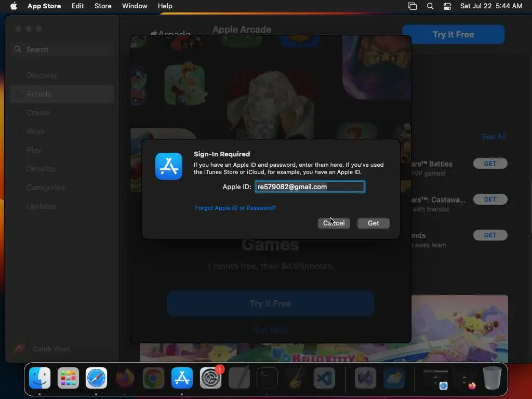Open Weather app from the Dock
The image size is (532, 399).
click(x=394, y=378)
